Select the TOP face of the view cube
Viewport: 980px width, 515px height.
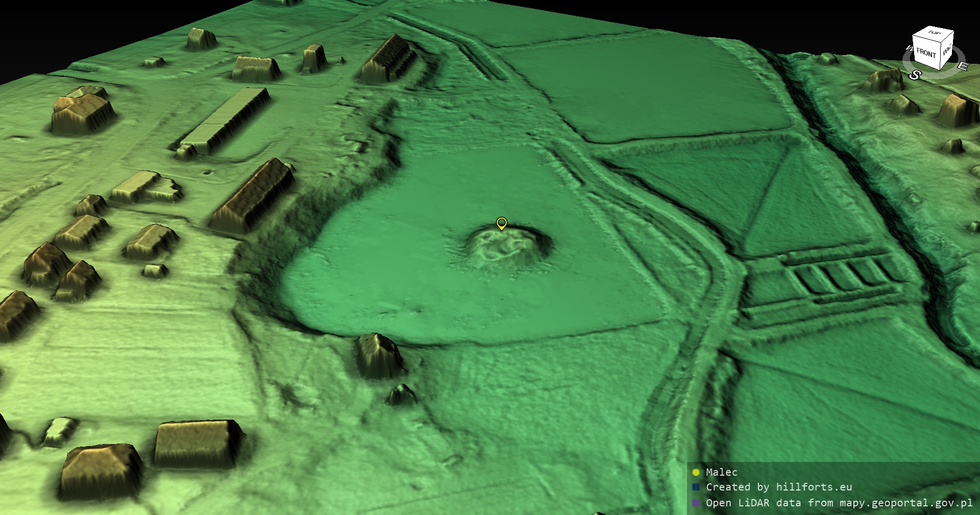pos(934,33)
